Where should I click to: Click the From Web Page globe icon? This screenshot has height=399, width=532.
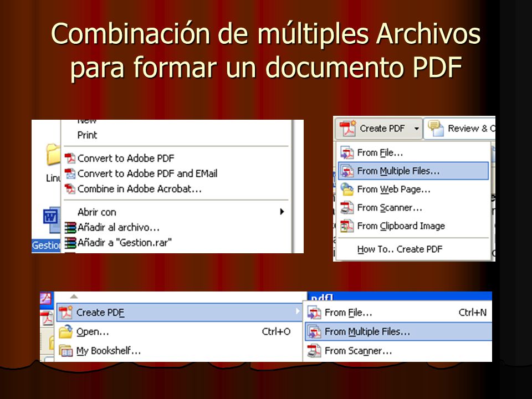click(347, 190)
